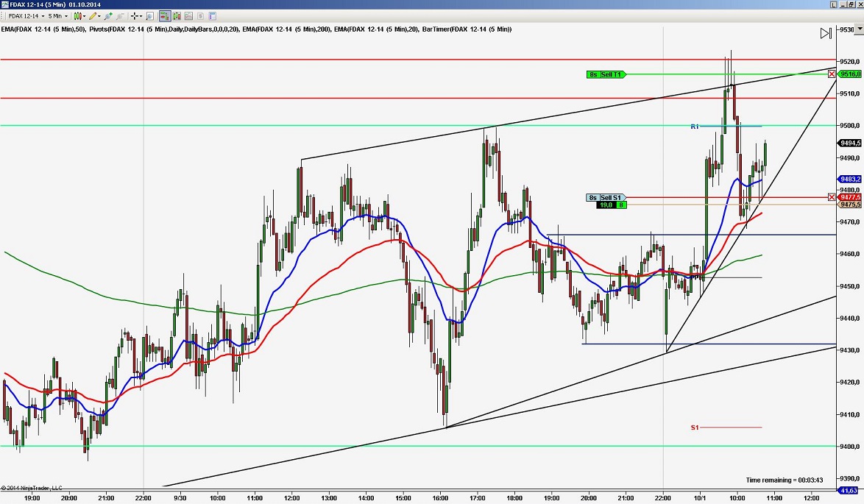
Task: Select the pencil drawing tool
Action: point(93,15)
